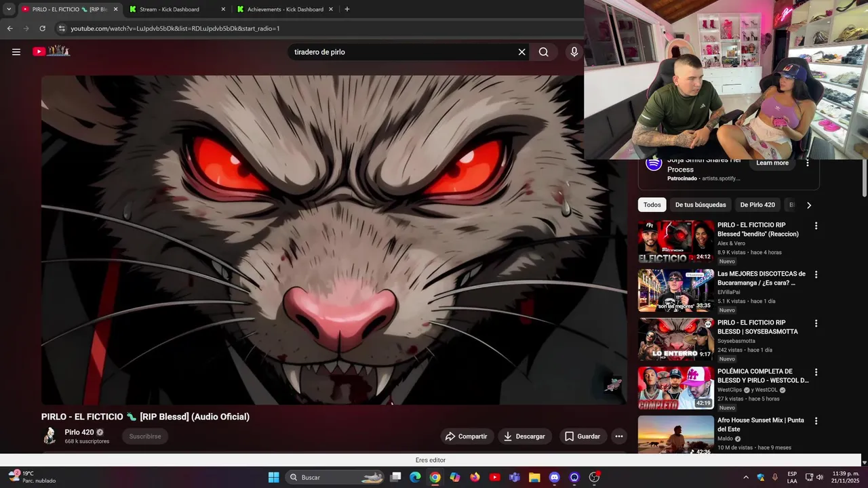
Task: Open Task View in the taskbar
Action: [x=395, y=477]
